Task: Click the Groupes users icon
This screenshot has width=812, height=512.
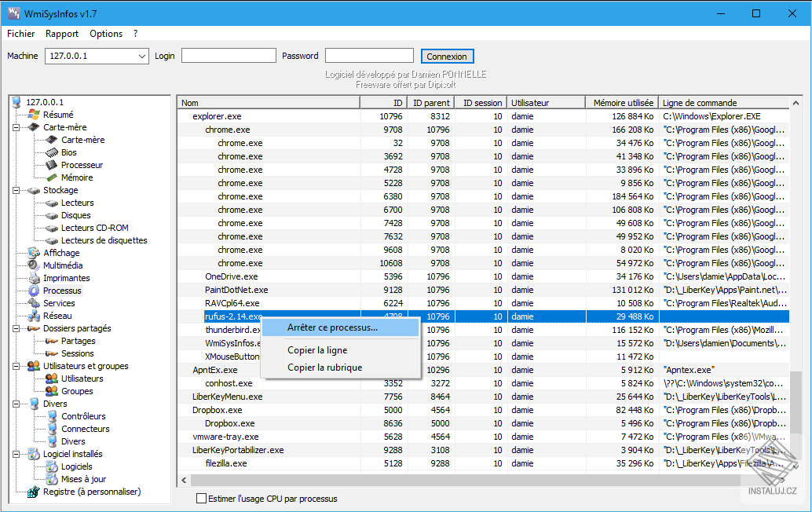Action: [52, 391]
